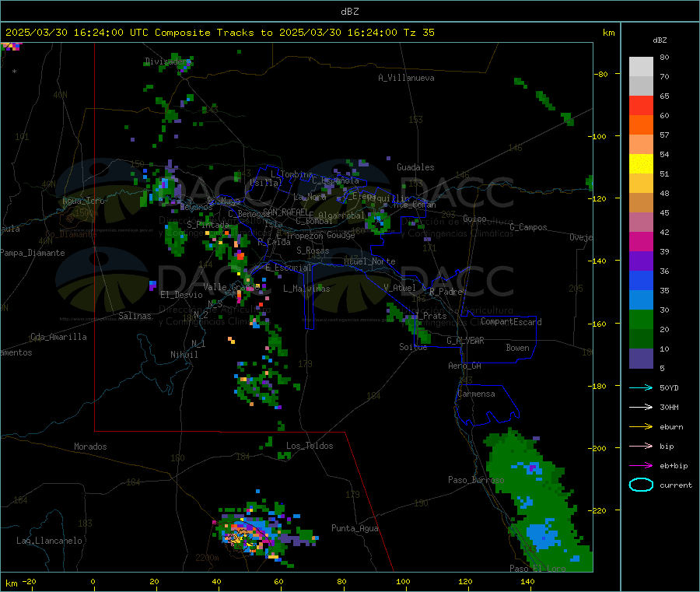The height and width of the screenshot is (592, 700).
Task: Click the Morados map label
Action: pos(90,447)
